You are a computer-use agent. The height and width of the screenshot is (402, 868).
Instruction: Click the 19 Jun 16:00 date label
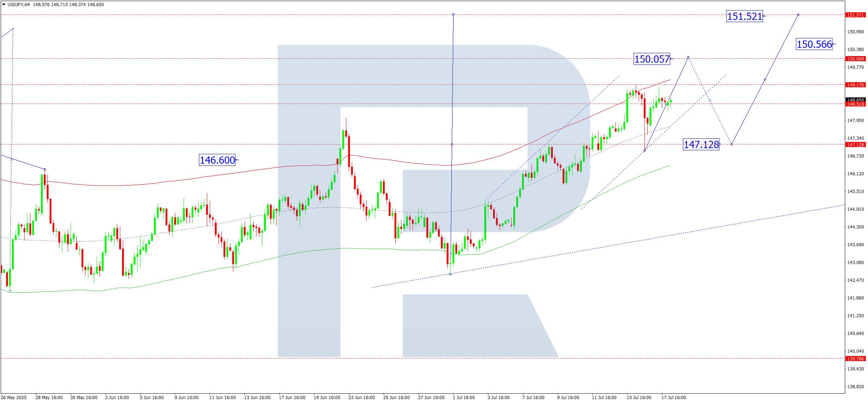click(x=327, y=397)
